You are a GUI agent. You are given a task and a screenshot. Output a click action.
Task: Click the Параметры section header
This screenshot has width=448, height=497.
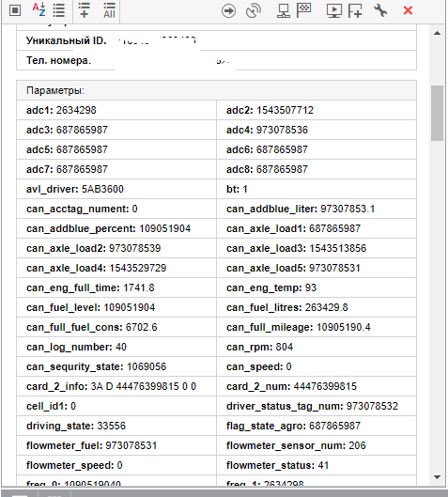tap(216, 90)
